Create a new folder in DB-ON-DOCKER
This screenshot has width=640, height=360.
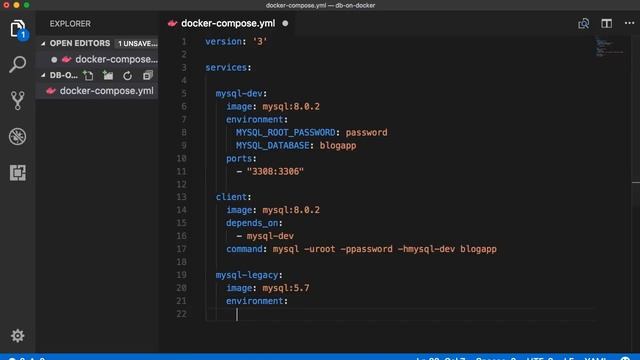coord(108,76)
